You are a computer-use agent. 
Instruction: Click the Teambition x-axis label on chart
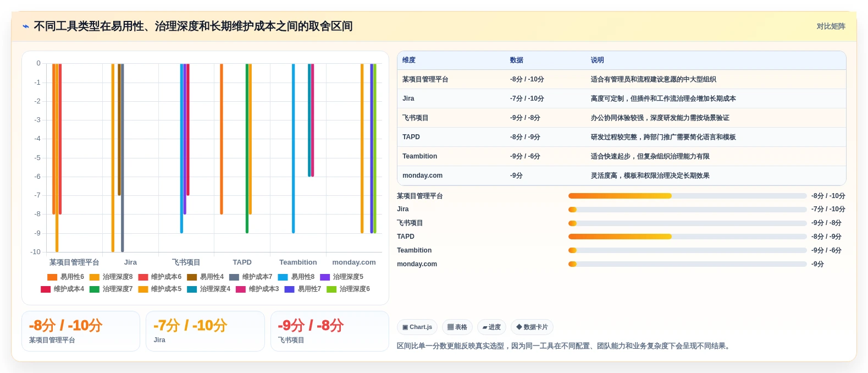pos(298,262)
